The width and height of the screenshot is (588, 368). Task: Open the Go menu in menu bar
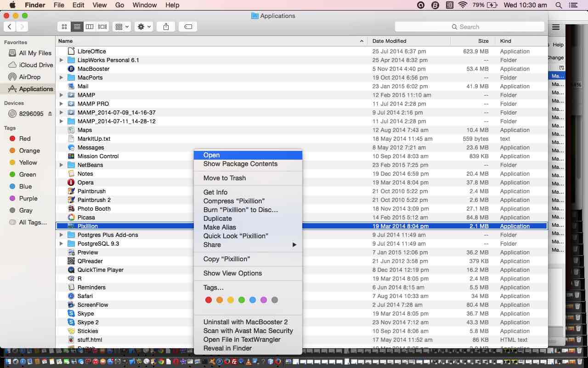119,5
